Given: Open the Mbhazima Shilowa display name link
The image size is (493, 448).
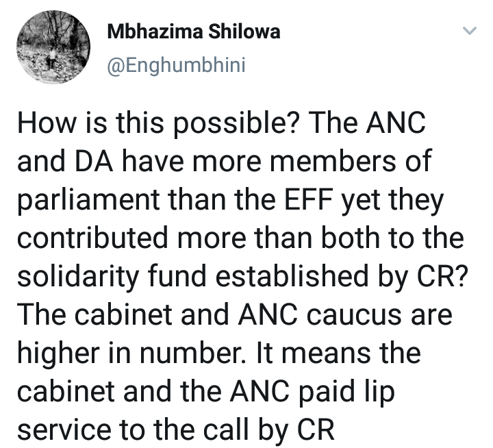Looking at the screenshot, I should pyautogui.click(x=193, y=32).
